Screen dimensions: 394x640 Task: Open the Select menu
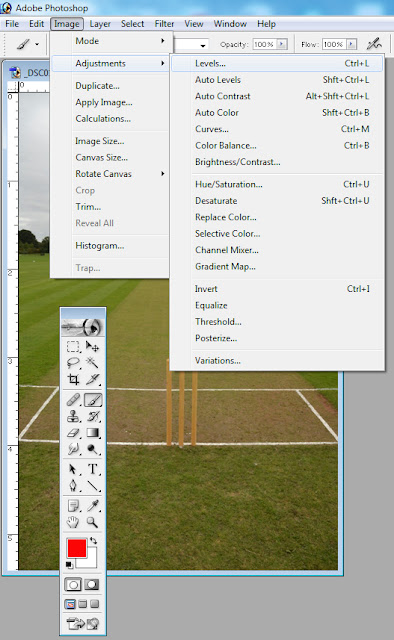(x=132, y=24)
